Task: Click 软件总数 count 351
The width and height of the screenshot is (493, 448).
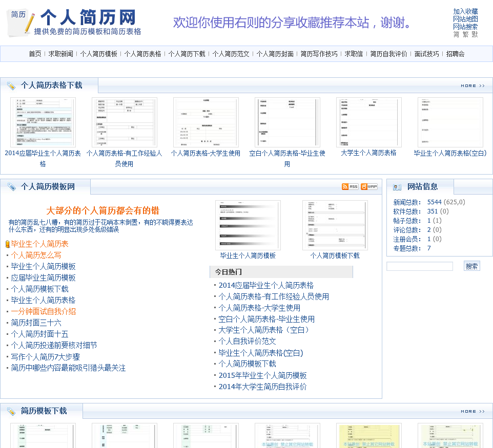Action: point(433,211)
